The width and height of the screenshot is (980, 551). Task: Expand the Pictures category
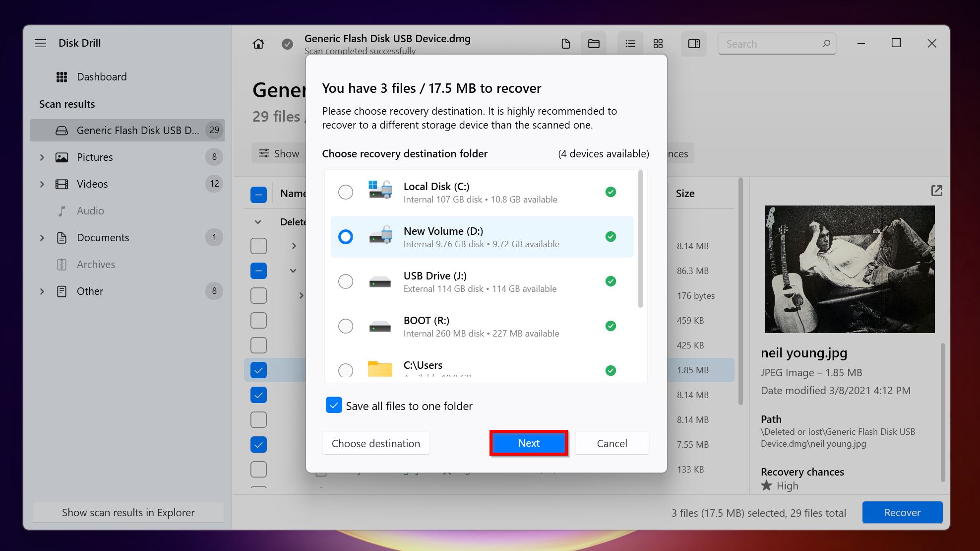click(42, 157)
